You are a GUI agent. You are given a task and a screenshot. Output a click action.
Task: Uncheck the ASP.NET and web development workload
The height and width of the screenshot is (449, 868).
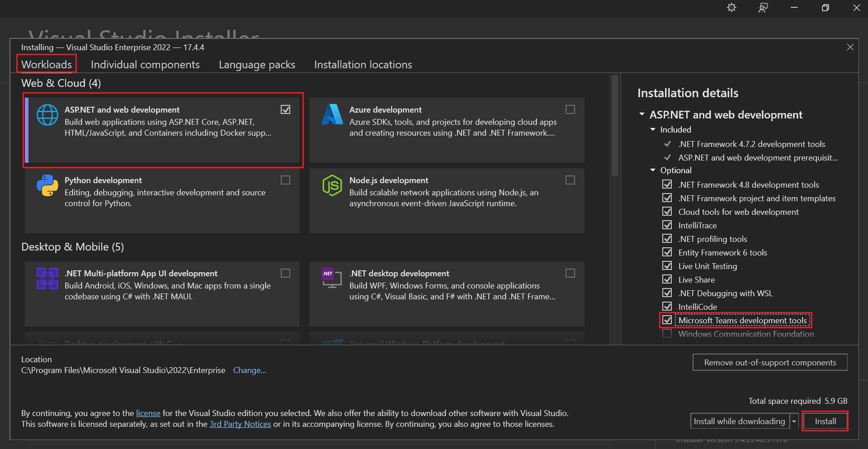(285, 109)
